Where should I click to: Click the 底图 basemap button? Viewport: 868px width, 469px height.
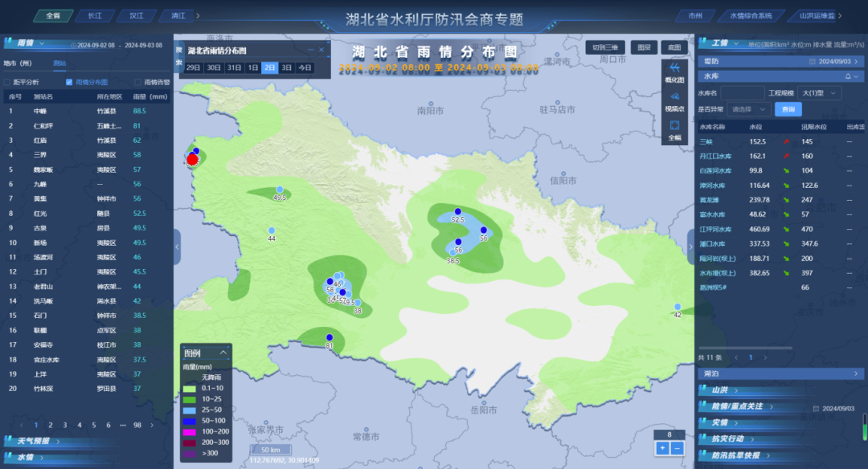[x=674, y=47]
